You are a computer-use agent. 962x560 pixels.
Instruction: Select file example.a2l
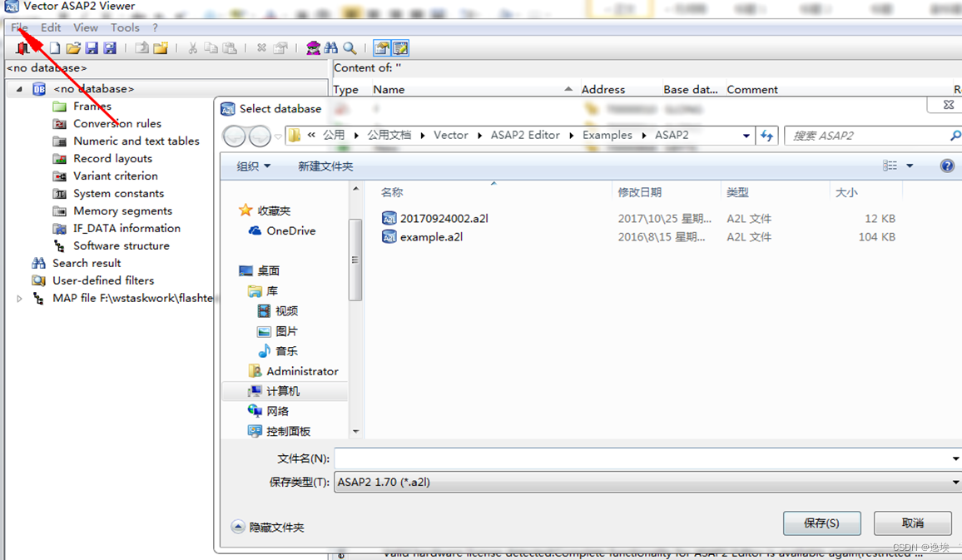422,237
